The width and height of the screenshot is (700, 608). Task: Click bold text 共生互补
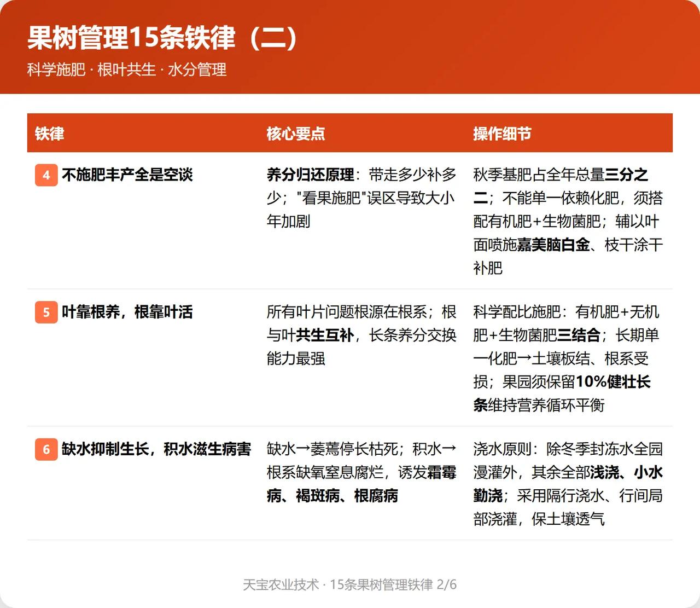coord(325,335)
